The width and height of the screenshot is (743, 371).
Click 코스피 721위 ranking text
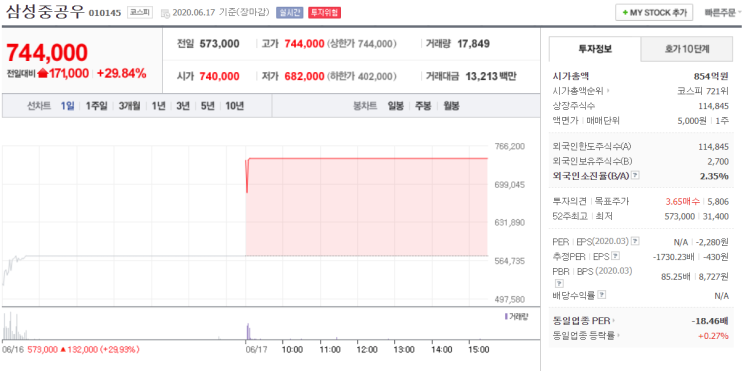click(703, 91)
